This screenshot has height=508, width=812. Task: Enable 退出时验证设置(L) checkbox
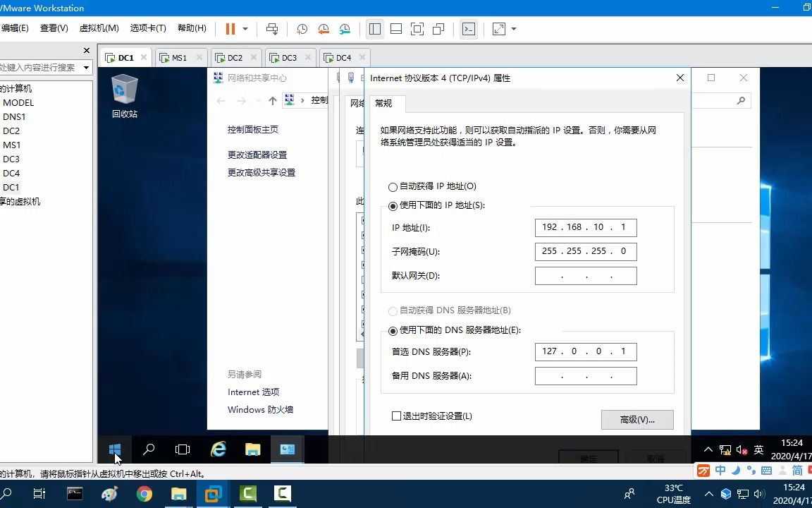pos(397,416)
